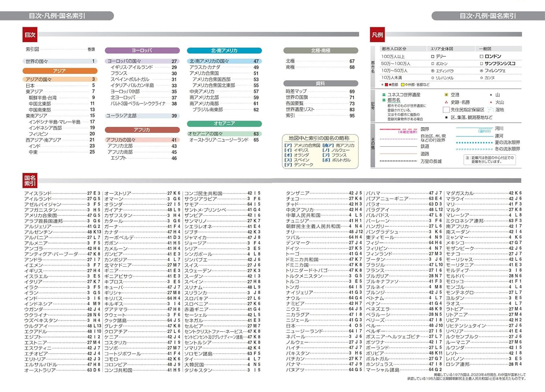Click the circle marker beside エディンバラ
Image resolution: width=545 pixels, height=392 pixels.
tap(433, 71)
